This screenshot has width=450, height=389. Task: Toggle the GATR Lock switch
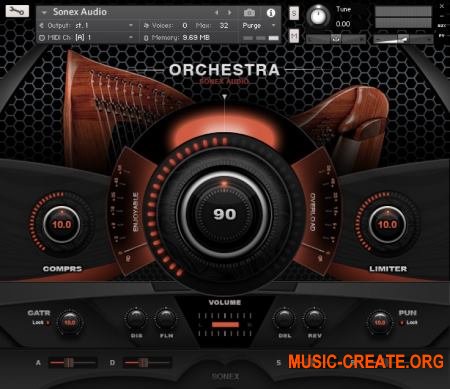pyautogui.click(x=48, y=323)
